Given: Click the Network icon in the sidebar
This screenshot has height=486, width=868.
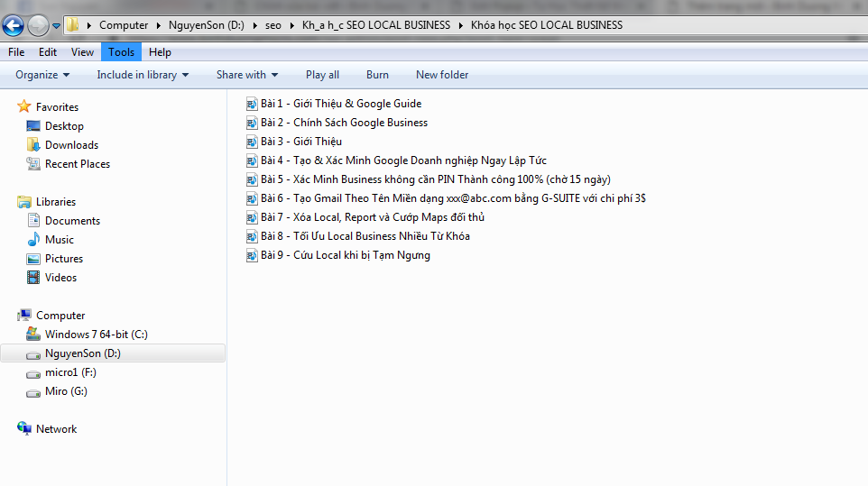Looking at the screenshot, I should tap(23, 428).
